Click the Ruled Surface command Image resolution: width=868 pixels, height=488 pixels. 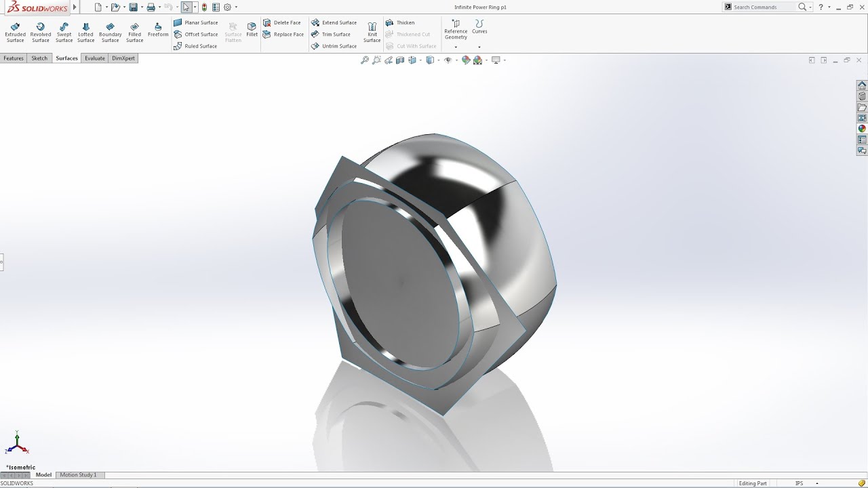point(195,46)
